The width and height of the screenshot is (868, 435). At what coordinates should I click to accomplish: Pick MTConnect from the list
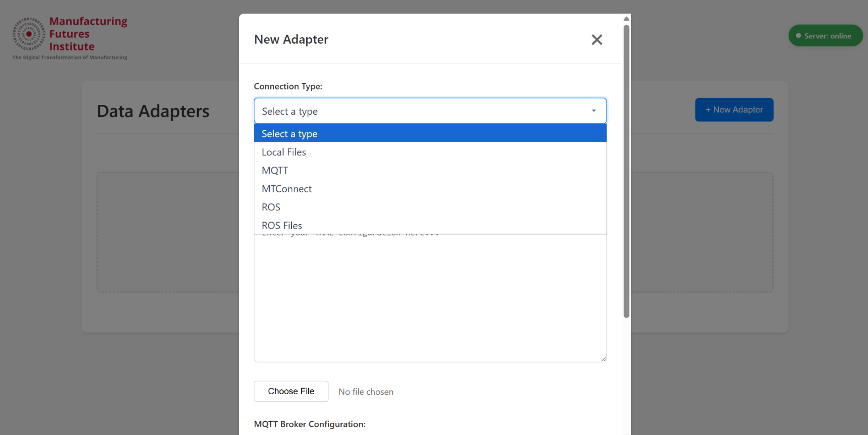click(430, 189)
